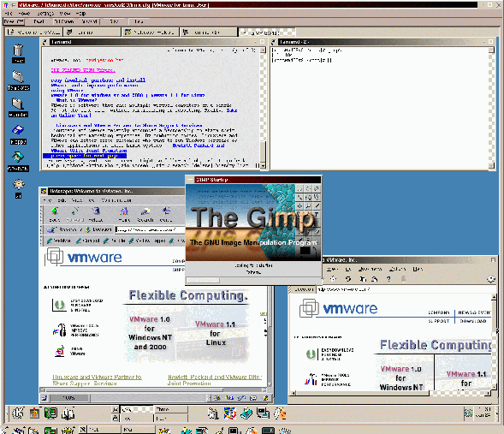Click the Netscape horizontal scrollbar
The width and height of the screenshot is (504, 434).
pyautogui.click(x=153, y=390)
